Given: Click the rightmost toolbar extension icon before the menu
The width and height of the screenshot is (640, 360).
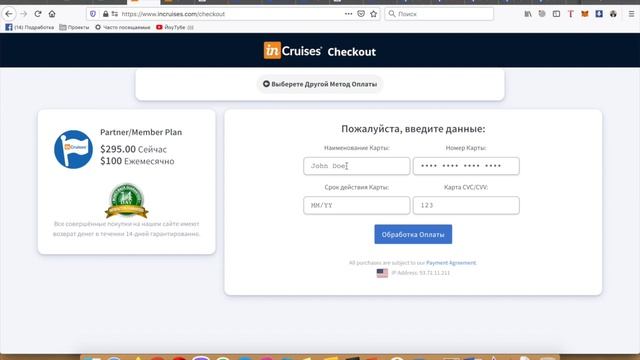Looking at the screenshot, I should pos(613,14).
